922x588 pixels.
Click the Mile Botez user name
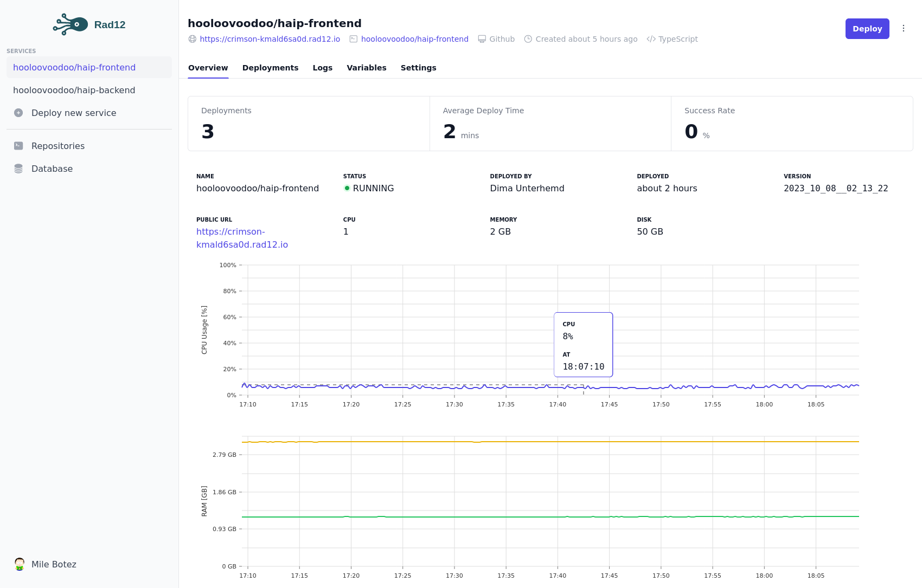pyautogui.click(x=54, y=564)
